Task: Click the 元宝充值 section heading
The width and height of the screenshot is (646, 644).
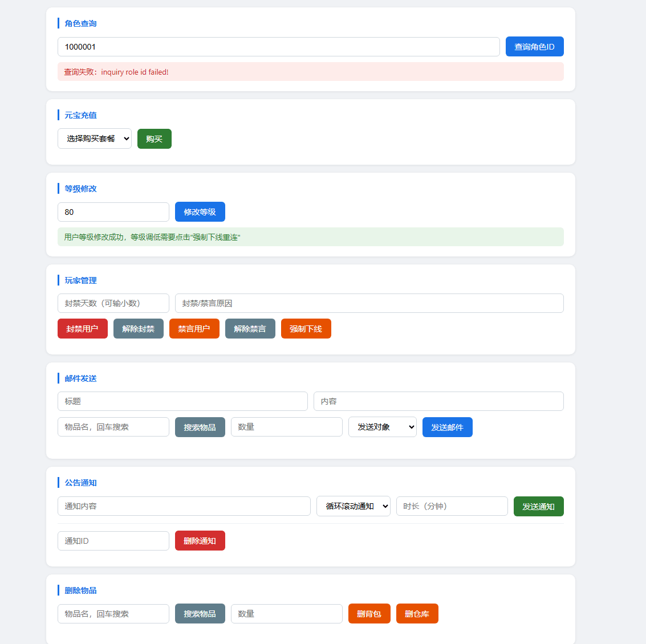Action: [x=80, y=115]
